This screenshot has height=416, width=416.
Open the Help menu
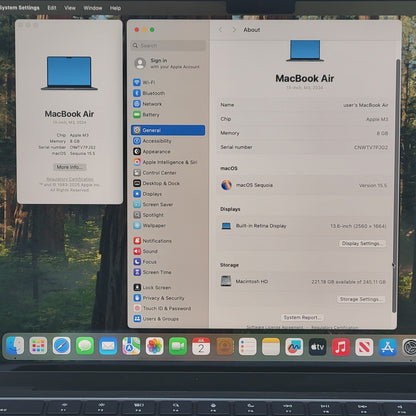[115, 8]
